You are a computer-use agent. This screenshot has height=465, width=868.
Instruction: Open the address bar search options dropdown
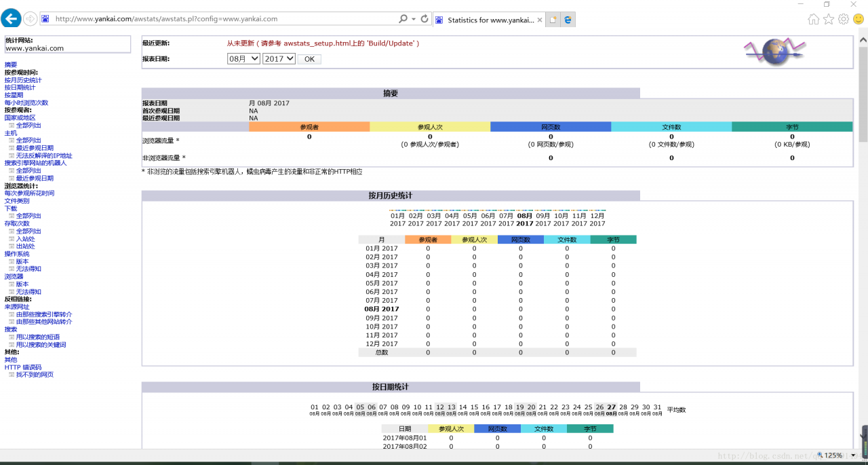click(x=413, y=19)
